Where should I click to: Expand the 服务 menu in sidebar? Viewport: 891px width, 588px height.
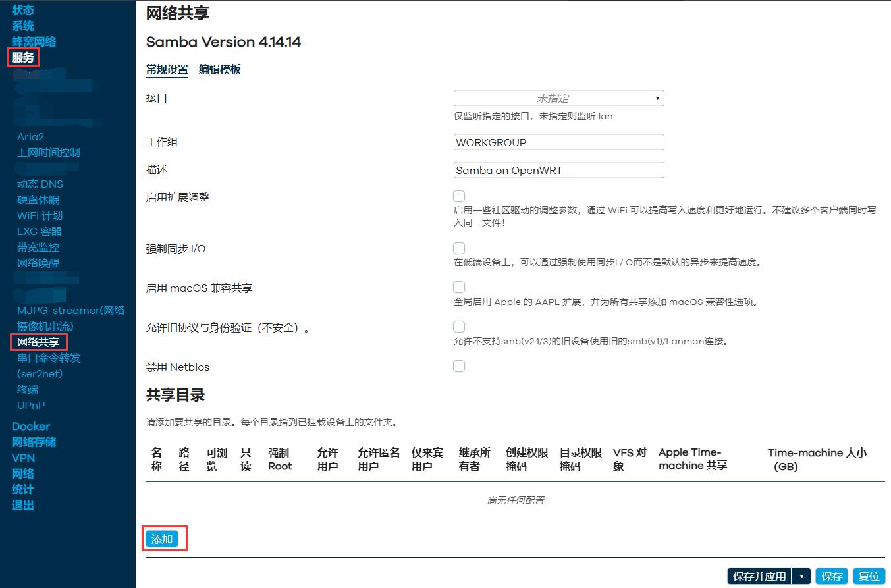pyautogui.click(x=23, y=57)
